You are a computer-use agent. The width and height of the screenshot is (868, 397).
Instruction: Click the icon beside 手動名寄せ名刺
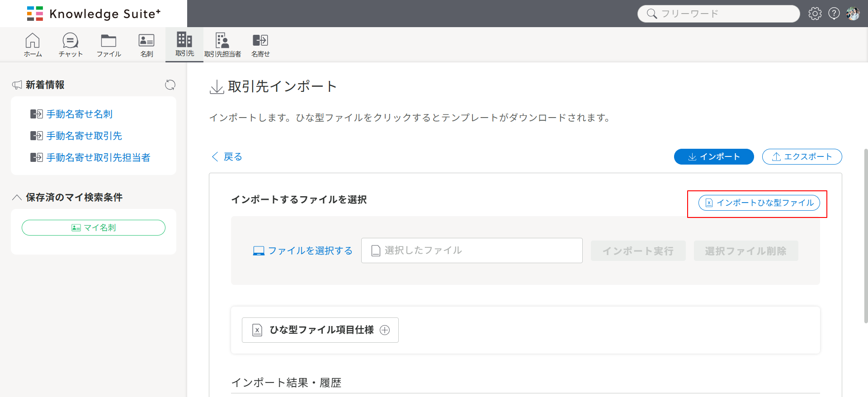36,114
